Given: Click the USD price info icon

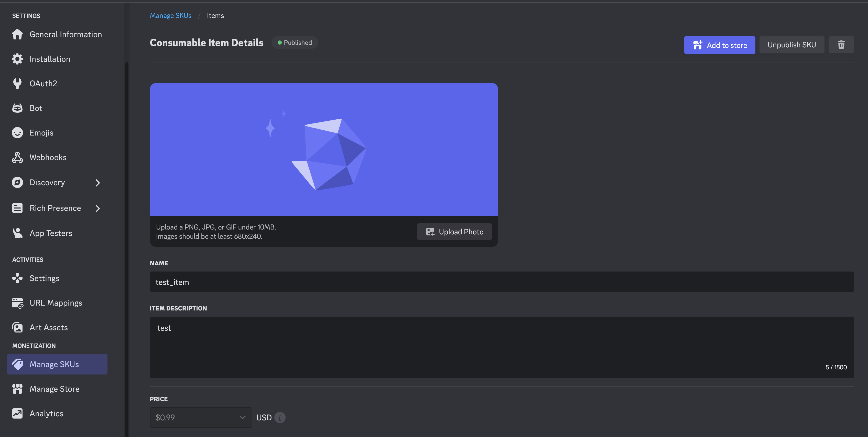Looking at the screenshot, I should [280, 418].
